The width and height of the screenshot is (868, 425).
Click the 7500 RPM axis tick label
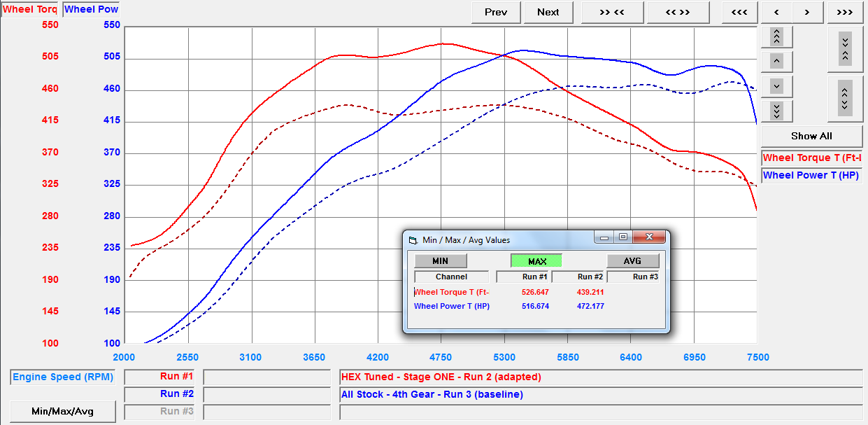tap(757, 357)
